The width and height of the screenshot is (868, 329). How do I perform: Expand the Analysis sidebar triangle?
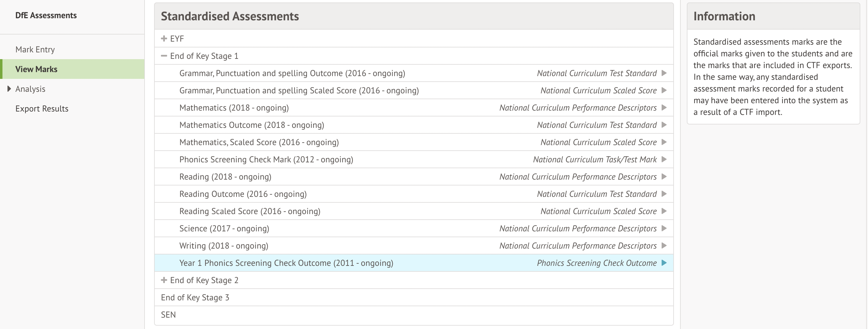(x=9, y=89)
